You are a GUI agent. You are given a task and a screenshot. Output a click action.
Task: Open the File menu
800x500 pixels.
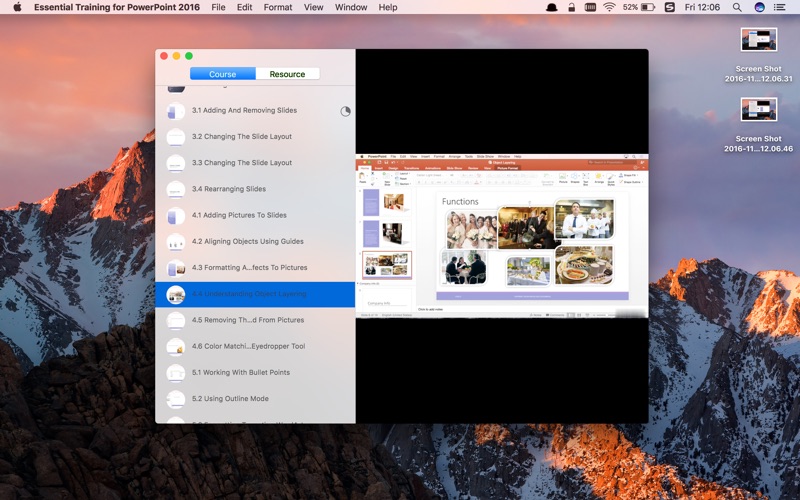pyautogui.click(x=218, y=7)
